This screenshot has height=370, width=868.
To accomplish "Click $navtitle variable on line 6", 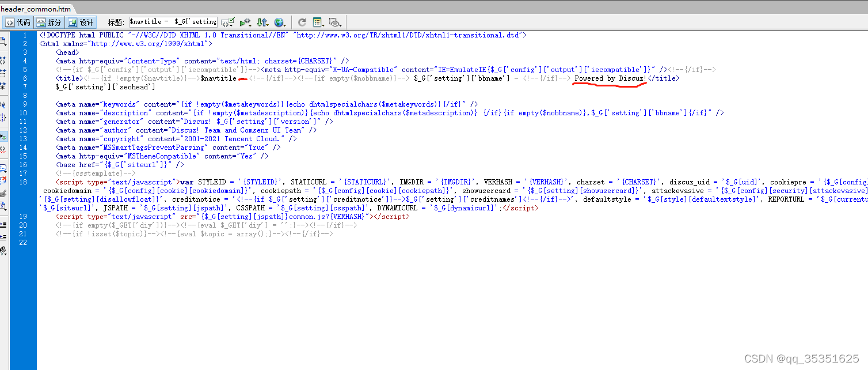I will (x=218, y=78).
